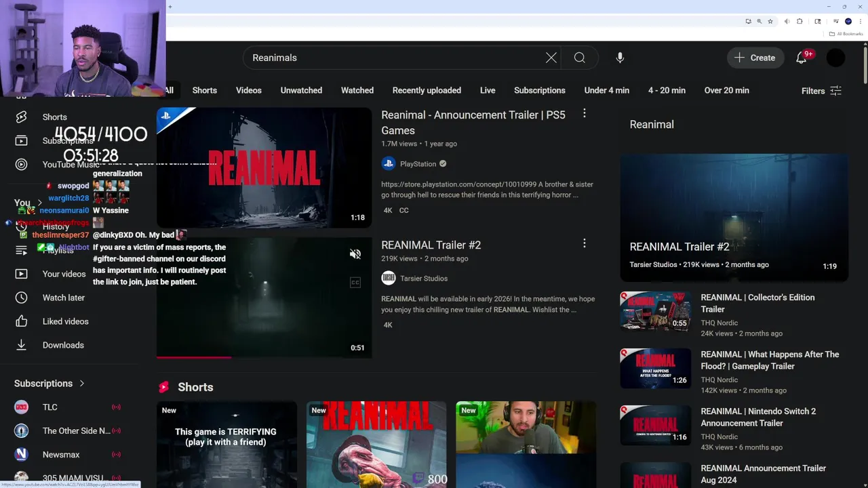Open the PlayStation channel avatar
Screen dimensions: 868x488
(389, 163)
